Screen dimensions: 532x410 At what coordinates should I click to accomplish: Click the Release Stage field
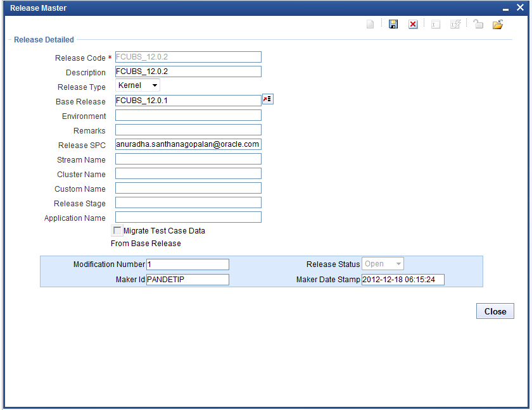coord(188,202)
